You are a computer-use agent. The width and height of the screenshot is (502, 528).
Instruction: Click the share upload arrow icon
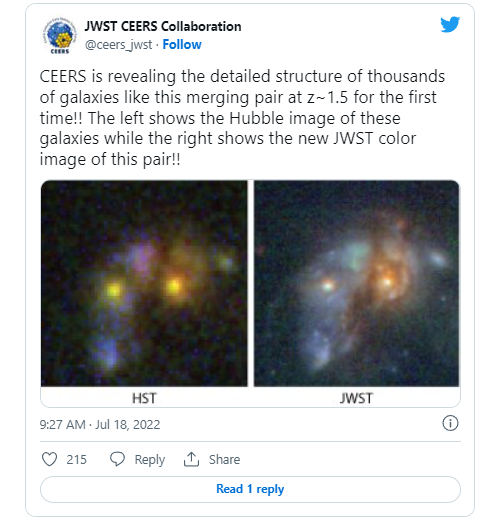tap(191, 459)
